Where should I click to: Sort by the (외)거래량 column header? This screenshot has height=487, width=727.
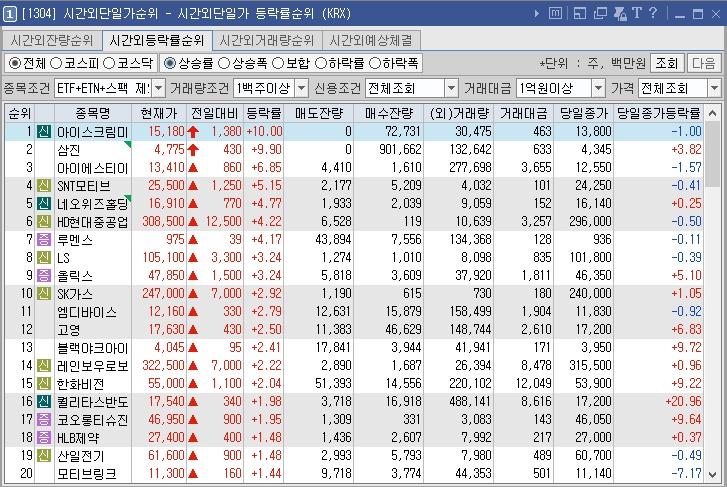click(459, 113)
